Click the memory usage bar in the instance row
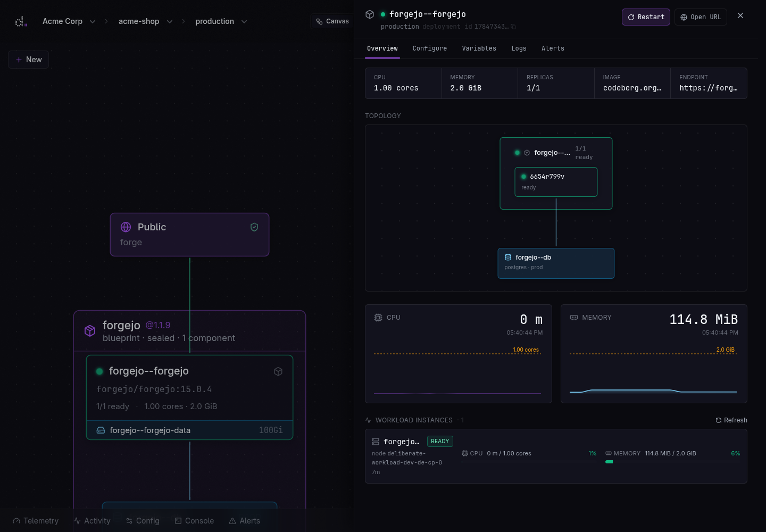The height and width of the screenshot is (532, 766). (x=673, y=462)
